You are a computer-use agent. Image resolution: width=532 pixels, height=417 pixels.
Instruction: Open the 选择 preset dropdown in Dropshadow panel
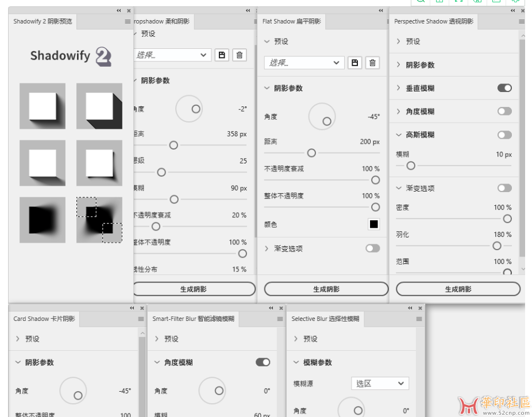click(x=172, y=55)
